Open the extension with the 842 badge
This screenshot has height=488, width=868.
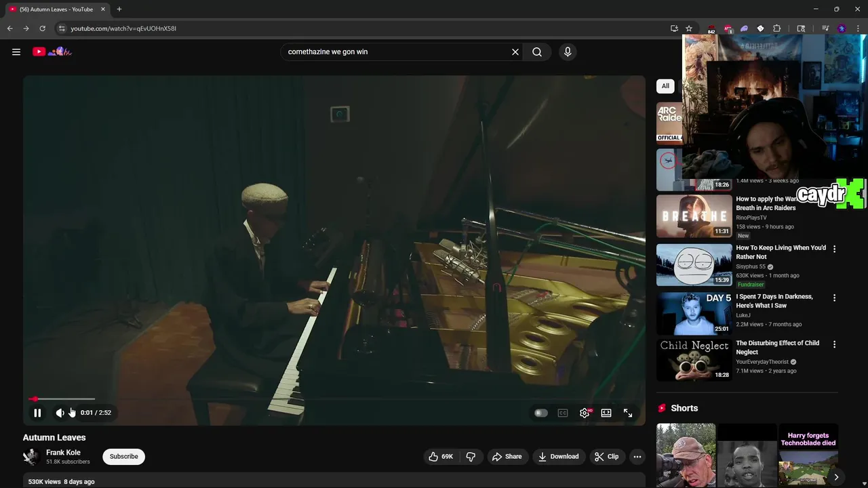(711, 28)
